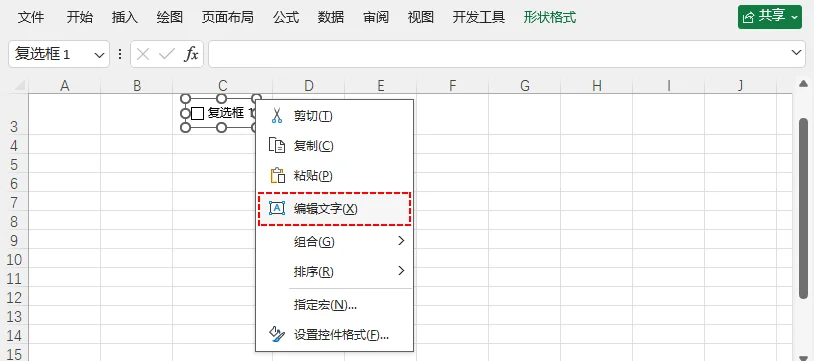Select column F header
814x361 pixels.
[x=452, y=86]
